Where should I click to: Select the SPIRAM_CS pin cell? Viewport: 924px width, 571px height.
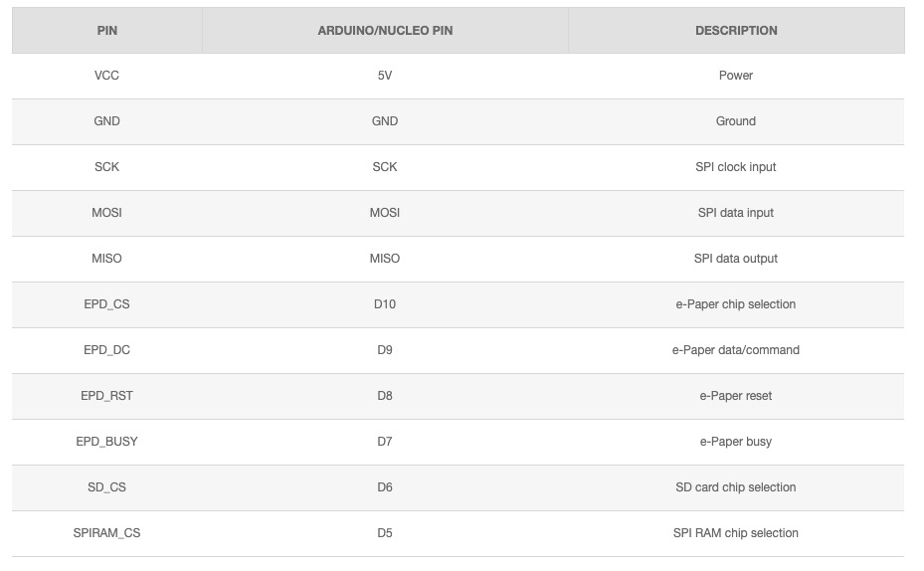(107, 533)
